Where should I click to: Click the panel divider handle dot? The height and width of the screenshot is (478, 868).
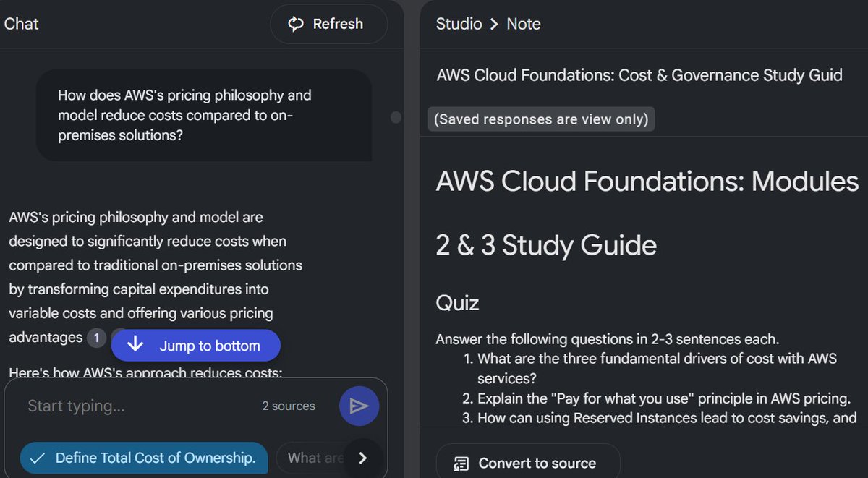coord(396,117)
